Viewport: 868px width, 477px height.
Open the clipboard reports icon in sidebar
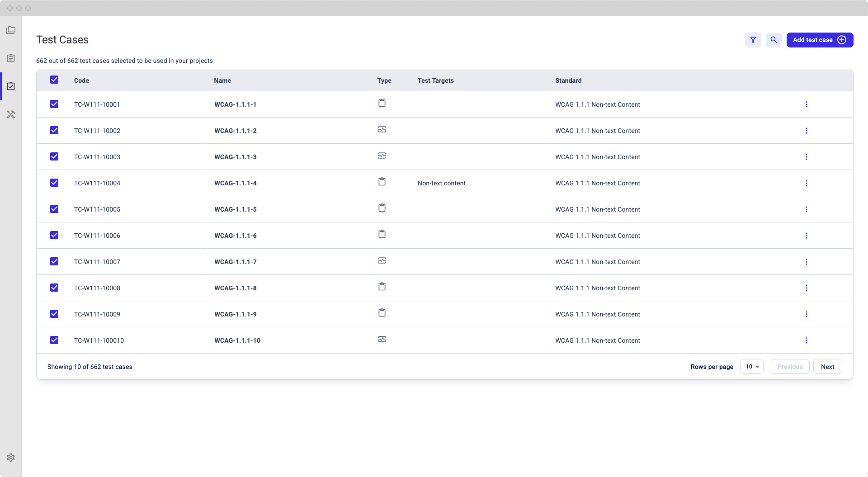pyautogui.click(x=11, y=58)
